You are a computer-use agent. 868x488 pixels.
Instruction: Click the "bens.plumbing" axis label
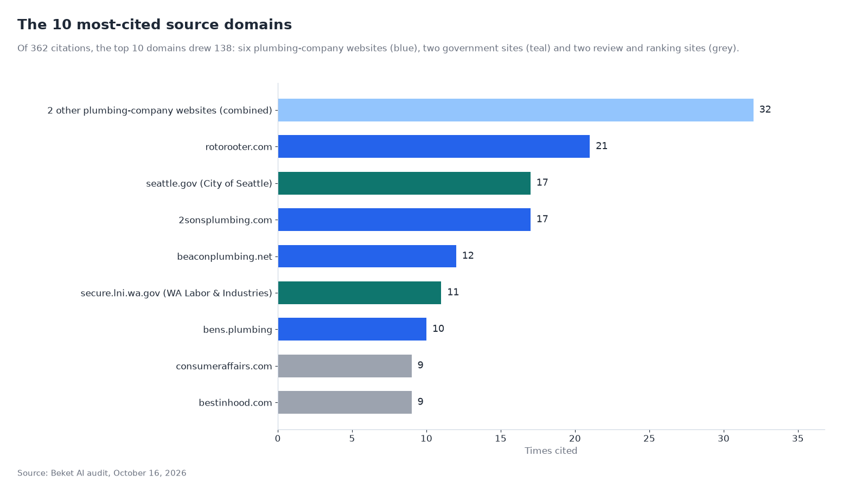(x=238, y=330)
